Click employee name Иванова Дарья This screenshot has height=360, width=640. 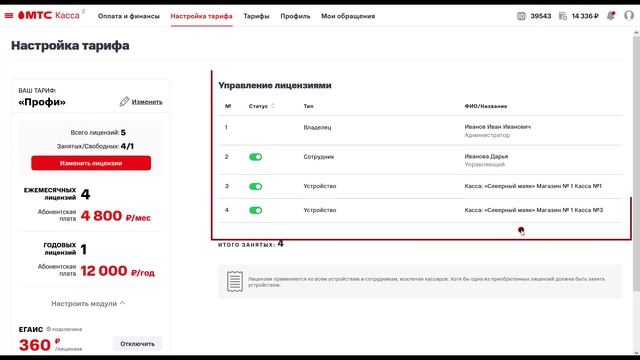[x=486, y=156]
